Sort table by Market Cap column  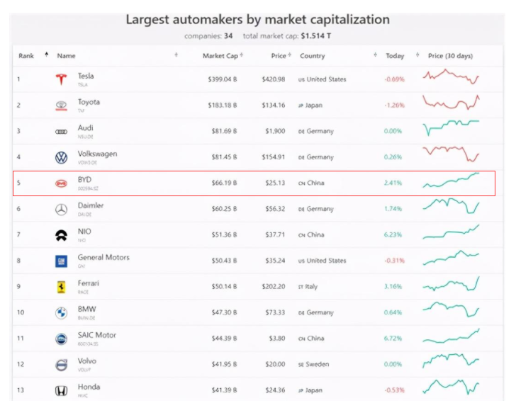tap(220, 56)
